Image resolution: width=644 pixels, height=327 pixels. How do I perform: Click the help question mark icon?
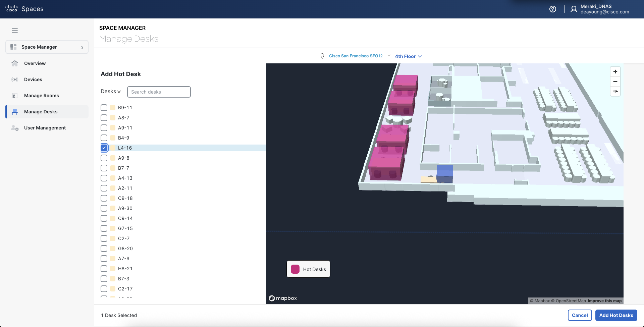(552, 9)
